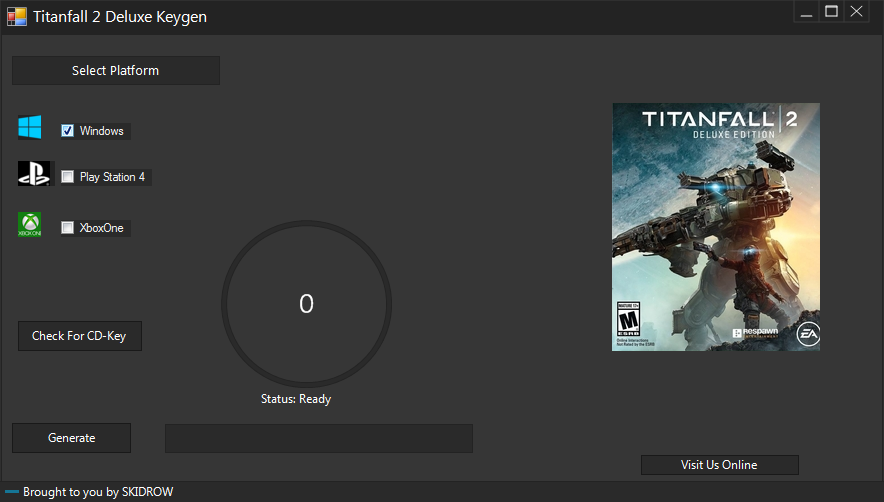Maximize the keygen window
Image resolution: width=884 pixels, height=502 pixels.
tap(832, 11)
